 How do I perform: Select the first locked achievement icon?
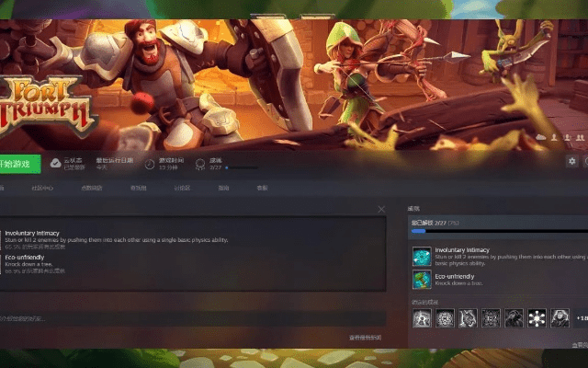pyautogui.click(x=422, y=317)
